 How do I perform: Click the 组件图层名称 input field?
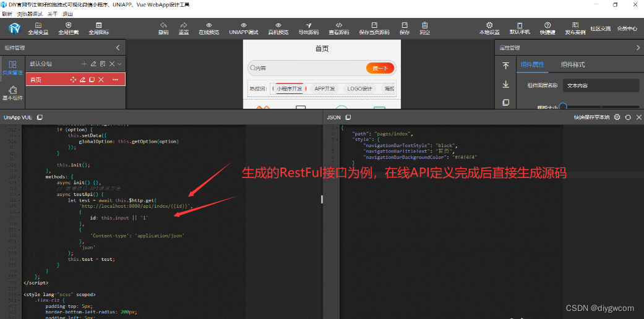(x=601, y=85)
